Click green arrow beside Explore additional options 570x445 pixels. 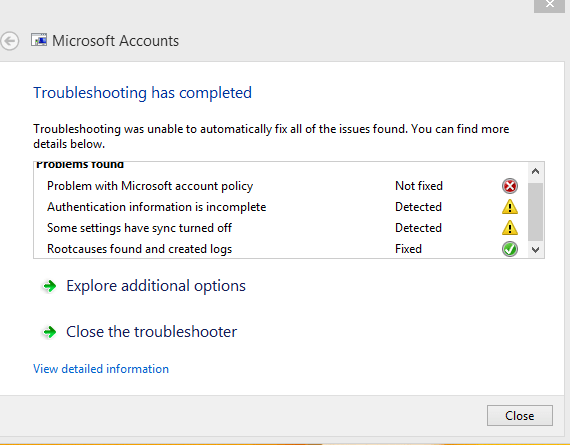[x=50, y=286]
